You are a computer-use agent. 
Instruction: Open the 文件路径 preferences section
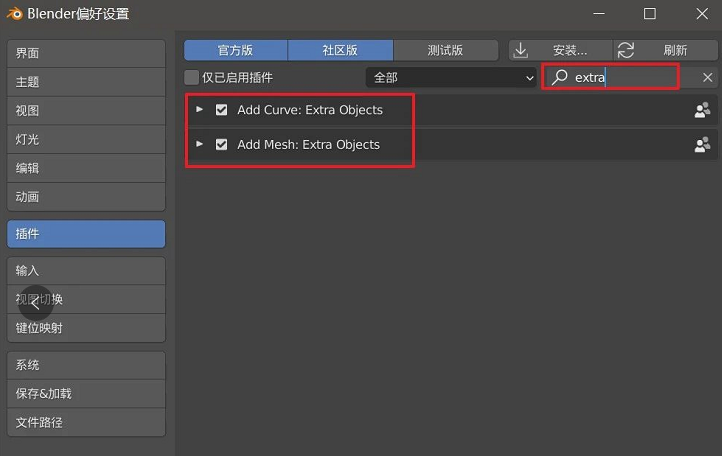click(x=86, y=422)
